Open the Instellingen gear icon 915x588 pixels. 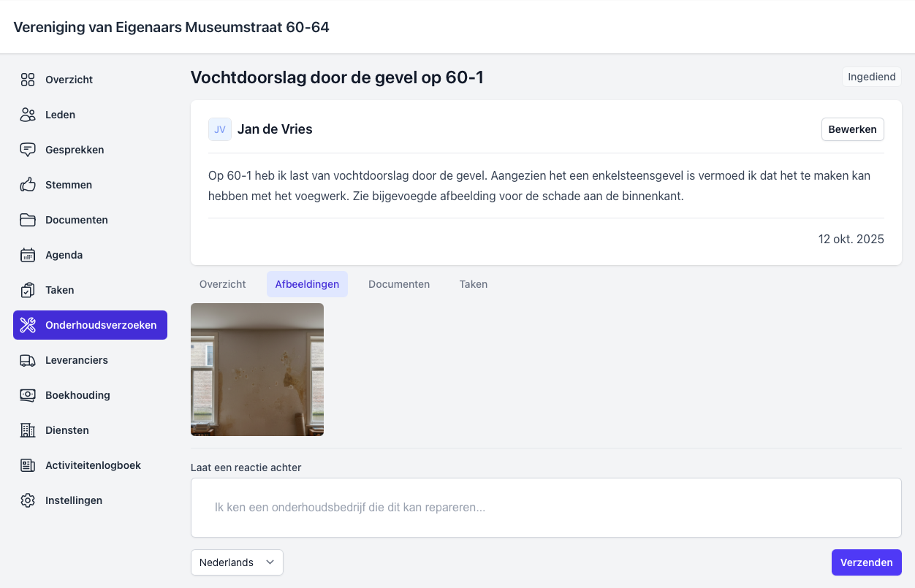28,500
